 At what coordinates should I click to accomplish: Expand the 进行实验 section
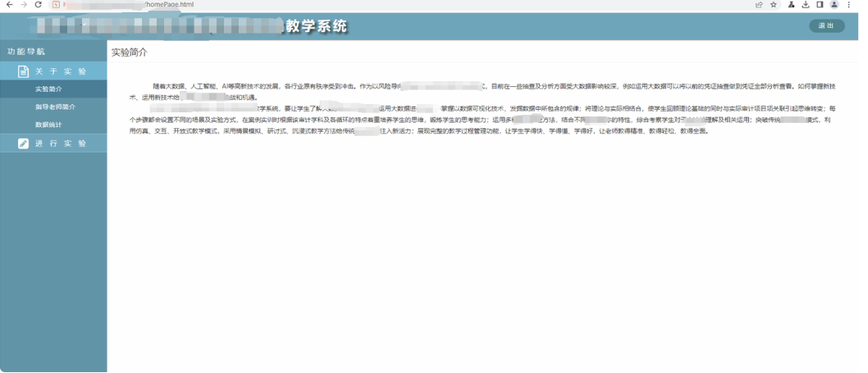53,143
